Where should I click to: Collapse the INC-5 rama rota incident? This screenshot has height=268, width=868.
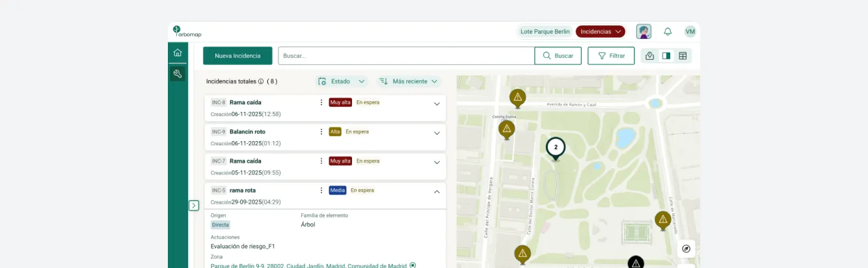(437, 191)
